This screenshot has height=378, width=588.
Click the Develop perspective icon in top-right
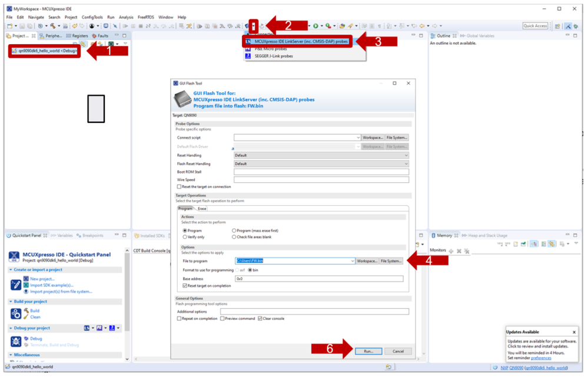coord(568,26)
